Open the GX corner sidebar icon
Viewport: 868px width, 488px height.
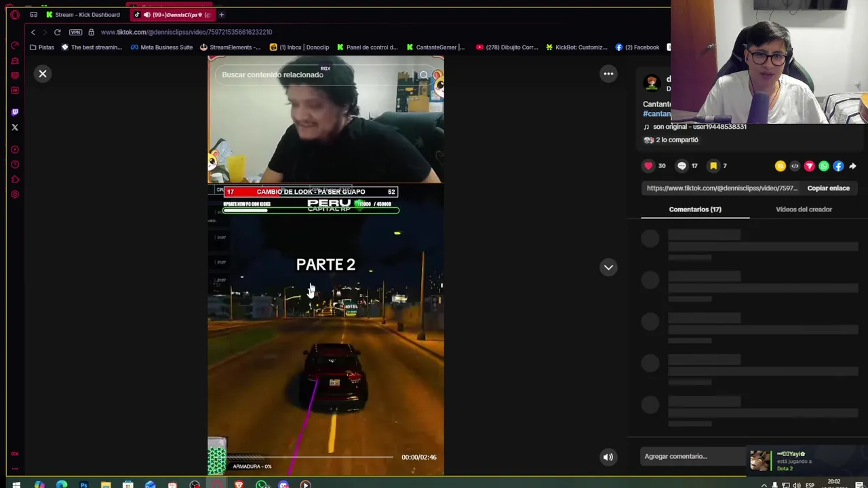15,454
